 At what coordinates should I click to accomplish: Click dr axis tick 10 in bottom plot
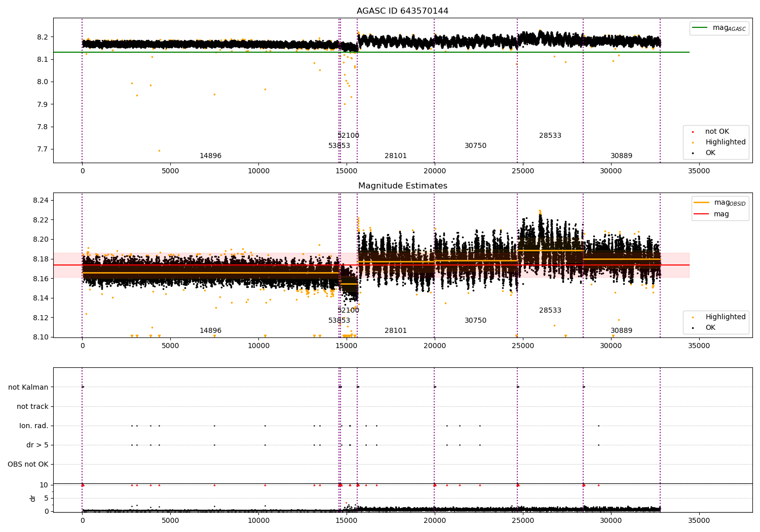tap(44, 485)
